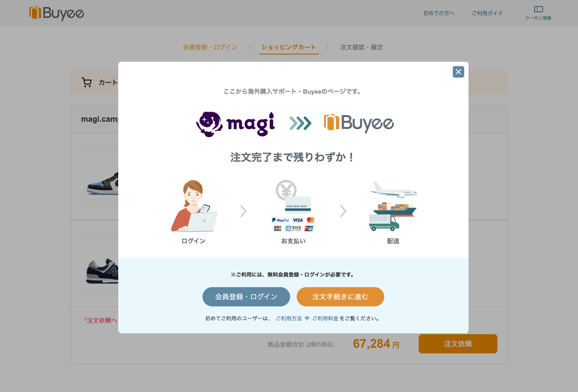Screen dimensions: 578x392
Task: Click the magi logo in the modal
Action: coord(236,124)
